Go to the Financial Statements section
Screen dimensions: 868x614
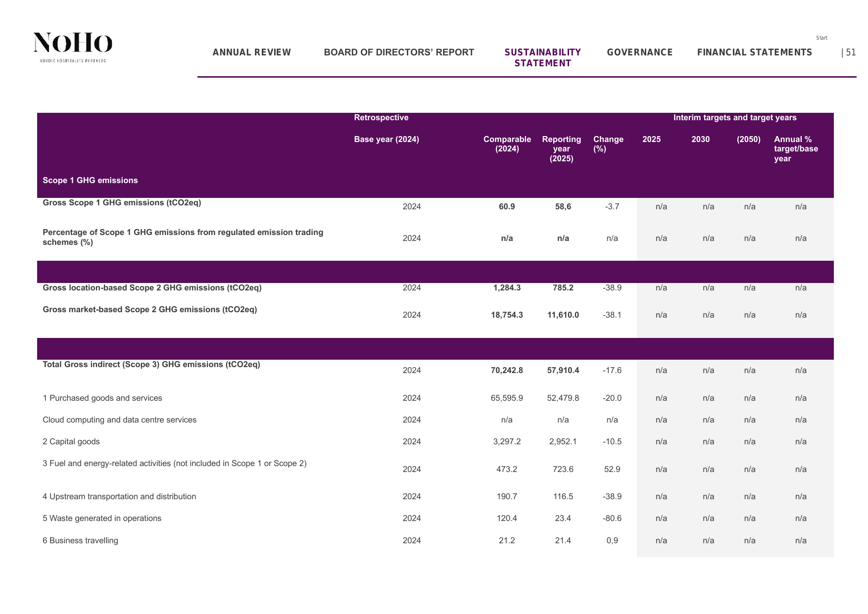click(755, 52)
